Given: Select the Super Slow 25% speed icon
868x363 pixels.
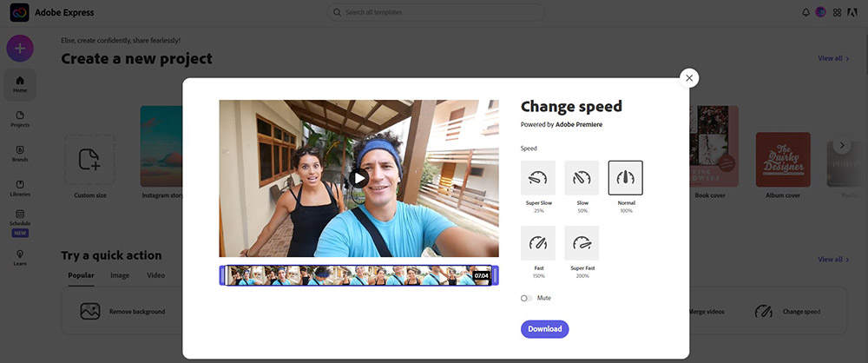Looking at the screenshot, I should pyautogui.click(x=537, y=178).
